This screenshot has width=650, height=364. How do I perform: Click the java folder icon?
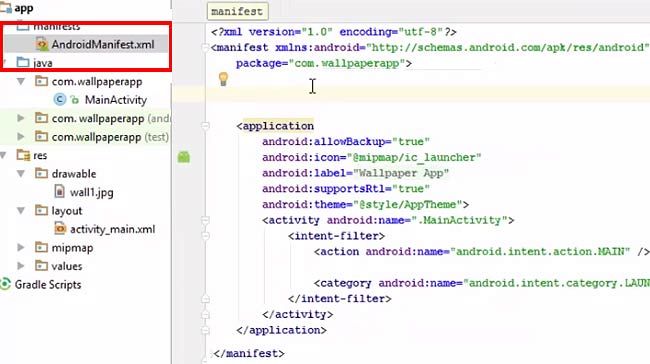pos(22,63)
